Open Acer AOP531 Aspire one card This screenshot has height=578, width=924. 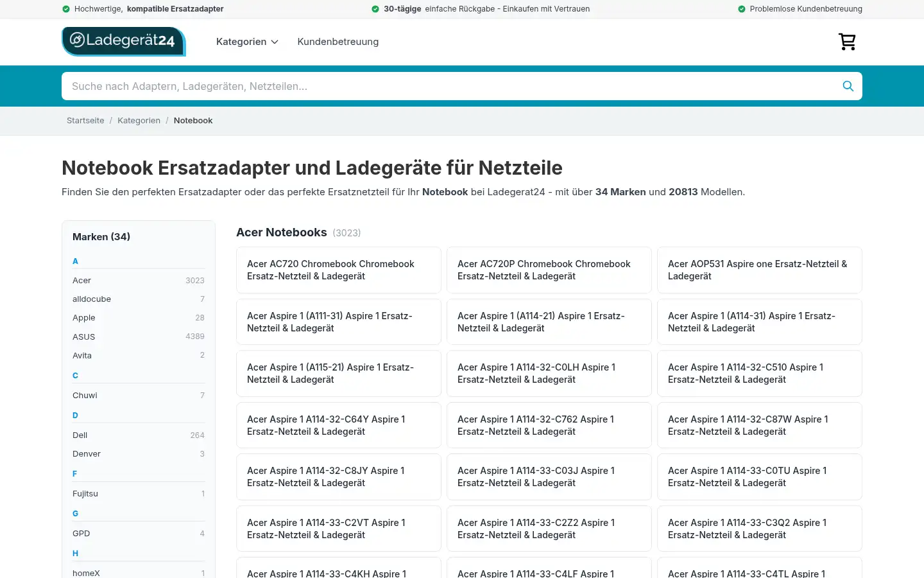click(x=760, y=270)
